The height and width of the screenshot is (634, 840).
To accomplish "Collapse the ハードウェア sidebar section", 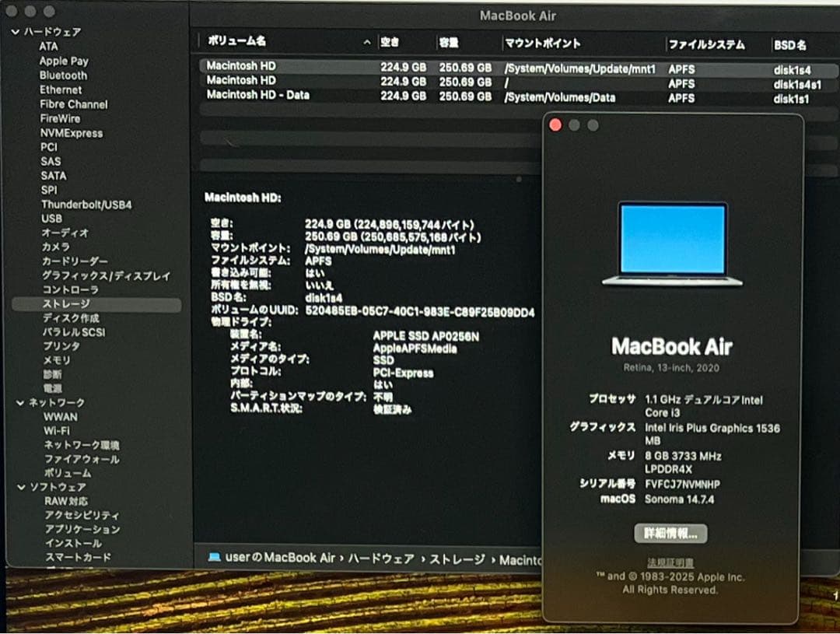I will coord(14,31).
